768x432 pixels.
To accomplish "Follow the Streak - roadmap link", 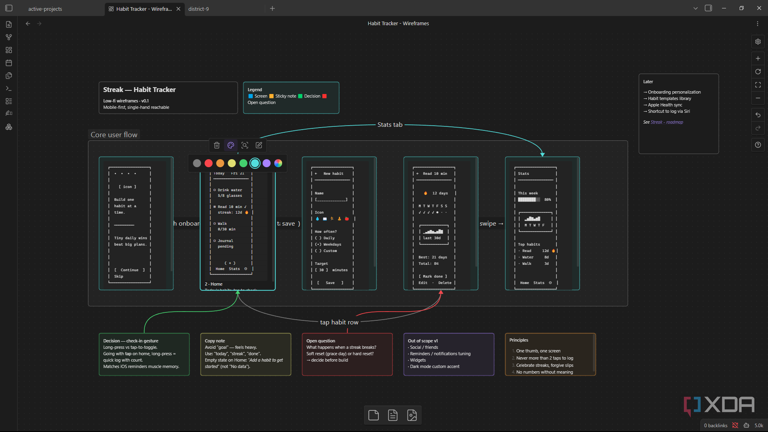I will pyautogui.click(x=667, y=122).
